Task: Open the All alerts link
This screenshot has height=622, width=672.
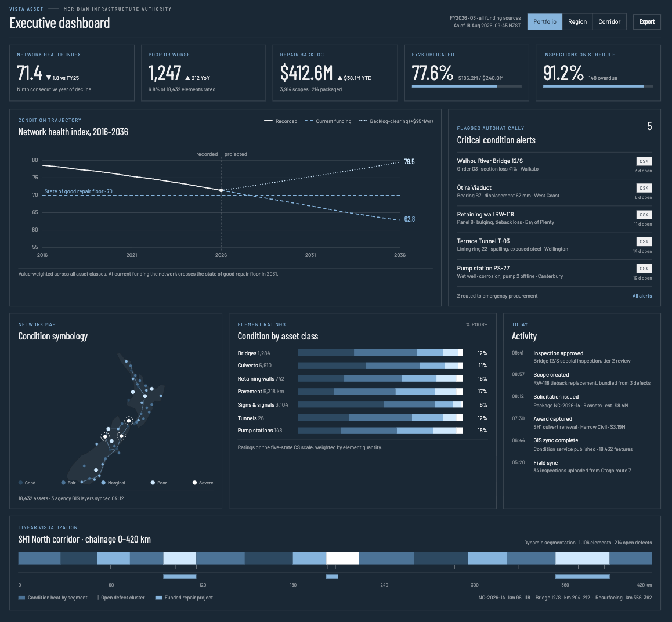Action: coord(642,296)
